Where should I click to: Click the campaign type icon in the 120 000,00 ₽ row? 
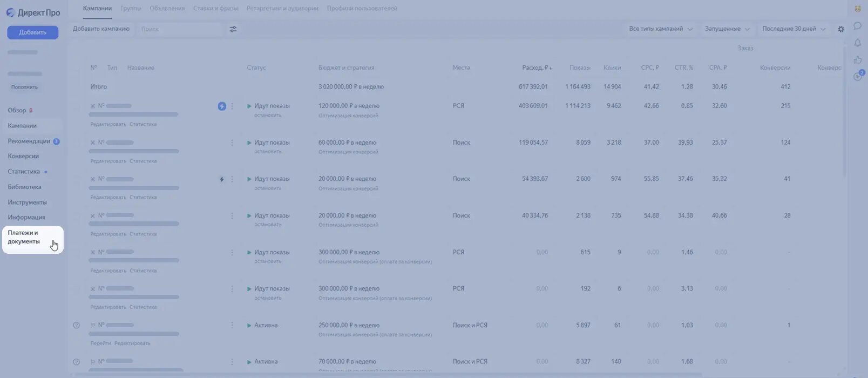point(93,106)
